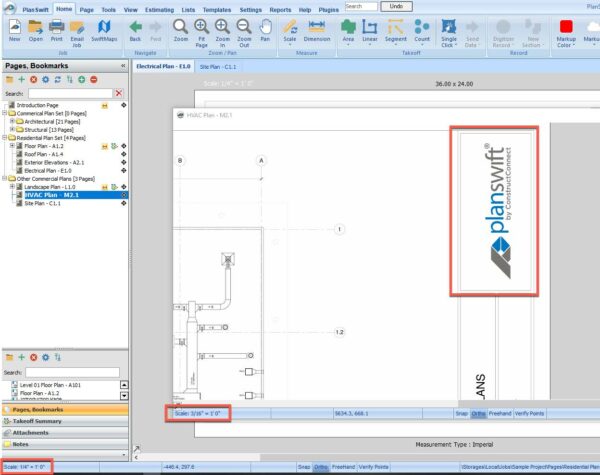
Task: Collapse Commerical Plan Set folder
Action: (x=5, y=113)
